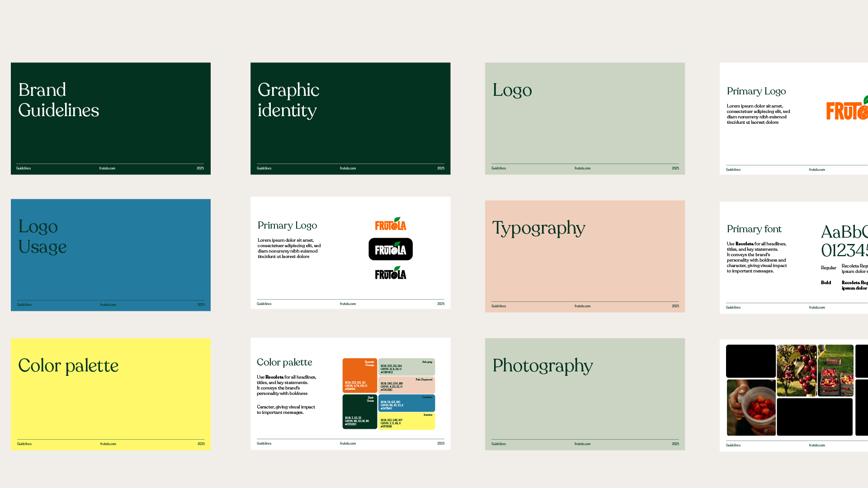Select the Typography section slide
Viewport: 868px width, 488px height.
585,256
